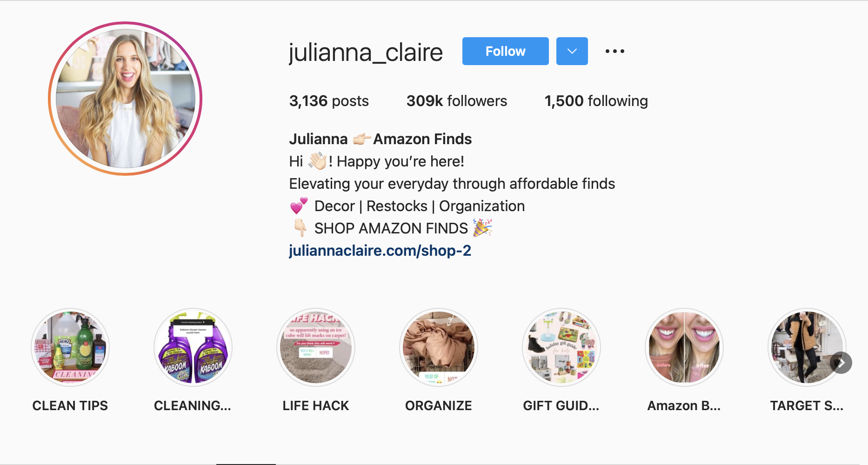Open the CLEAN TIPS story highlight

tap(70, 347)
